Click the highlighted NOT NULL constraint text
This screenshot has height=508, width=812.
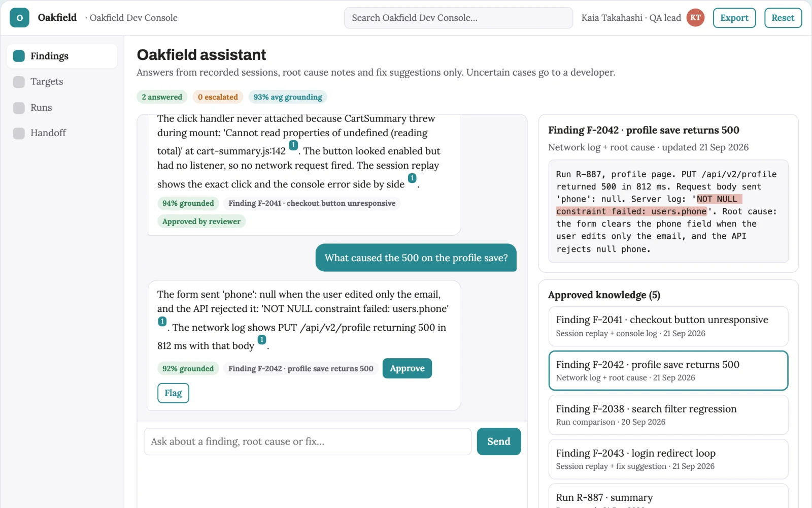(x=649, y=205)
